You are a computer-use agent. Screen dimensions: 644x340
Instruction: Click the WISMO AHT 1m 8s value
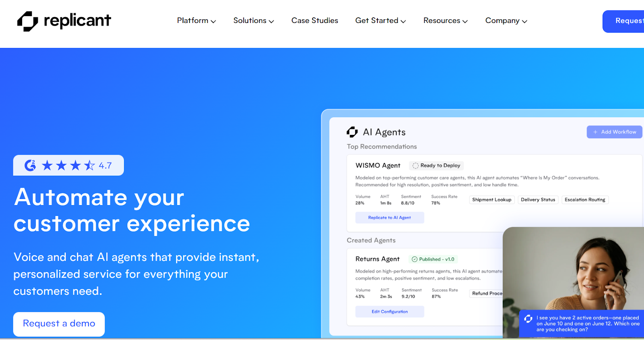[386, 203]
